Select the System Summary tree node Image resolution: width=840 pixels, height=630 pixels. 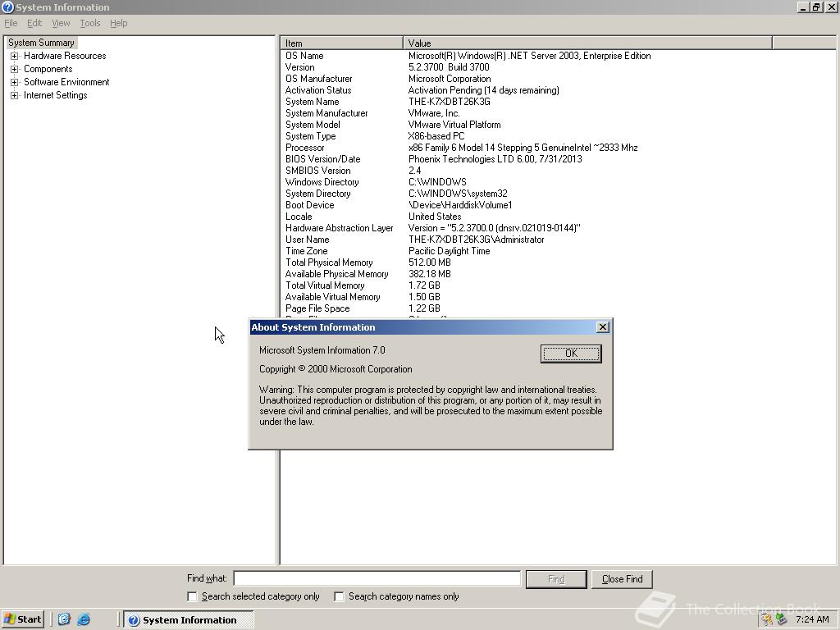click(41, 43)
